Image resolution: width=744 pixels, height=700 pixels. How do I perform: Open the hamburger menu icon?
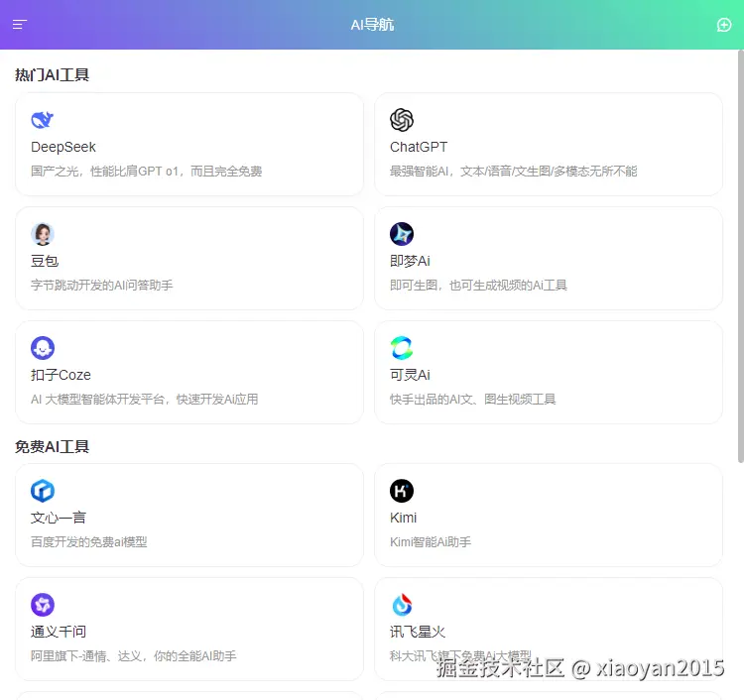point(20,24)
